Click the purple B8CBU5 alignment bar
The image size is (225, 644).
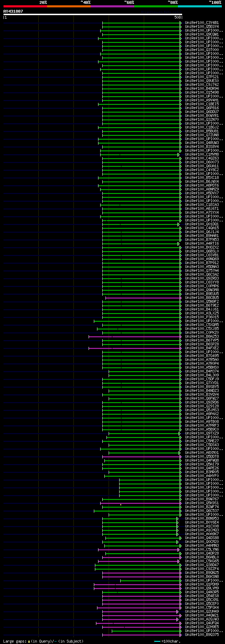tap(143, 298)
